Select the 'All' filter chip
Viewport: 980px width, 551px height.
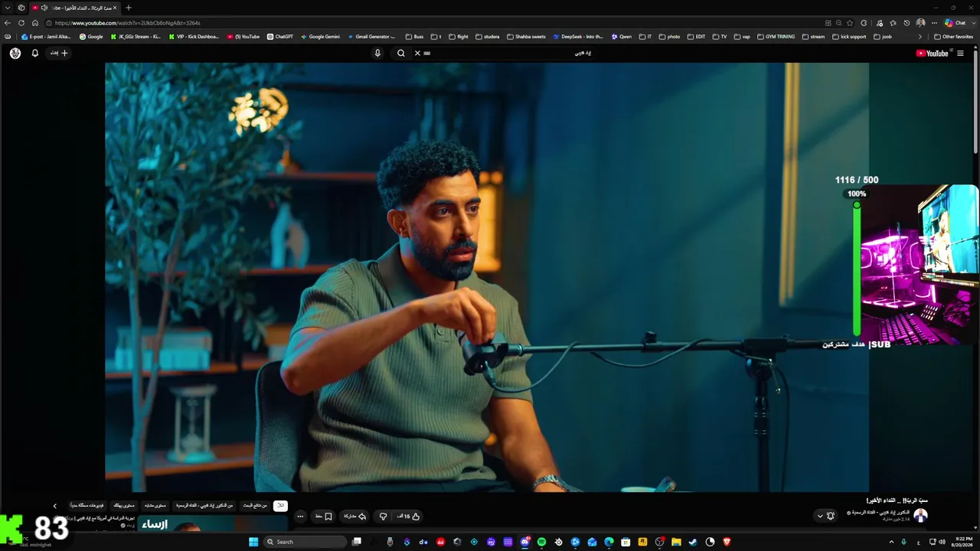[x=281, y=506]
